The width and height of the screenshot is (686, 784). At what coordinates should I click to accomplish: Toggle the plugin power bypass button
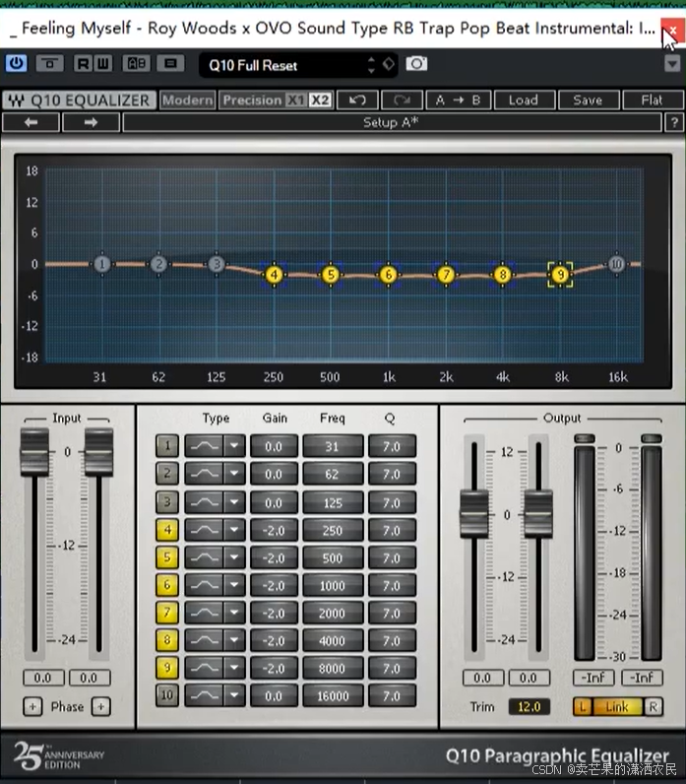pyautogui.click(x=16, y=63)
